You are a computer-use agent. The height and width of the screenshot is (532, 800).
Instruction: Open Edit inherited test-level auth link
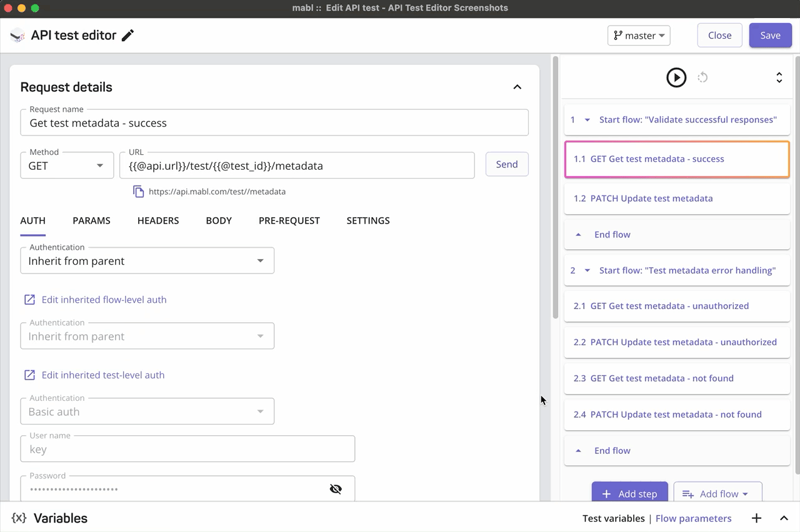tap(102, 375)
